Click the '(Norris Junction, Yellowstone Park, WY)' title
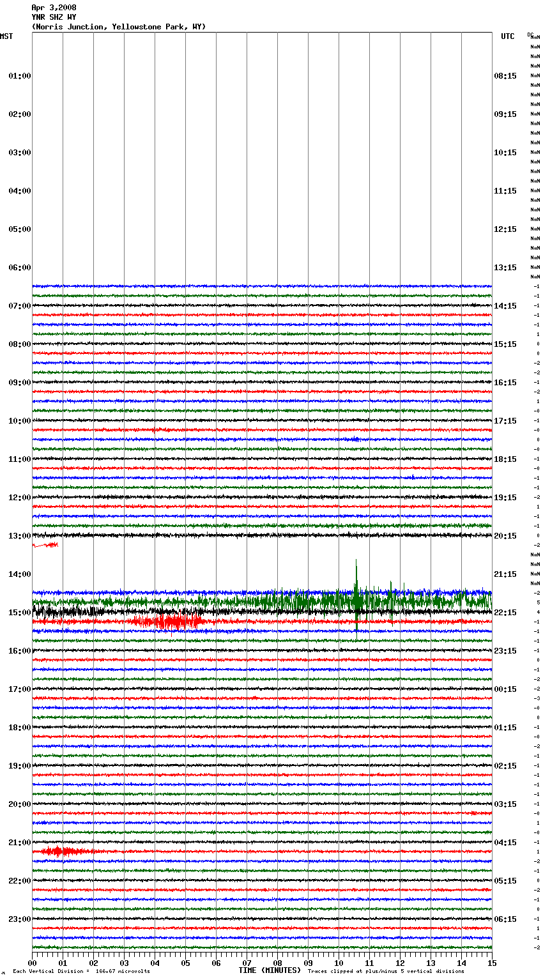 (x=119, y=27)
